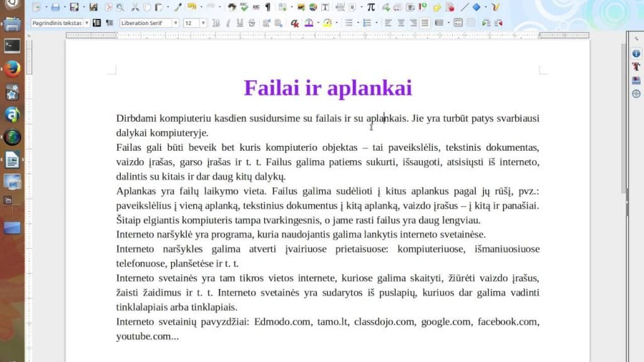Open sidebar Properties deck
644x362 pixels.
click(636, 53)
